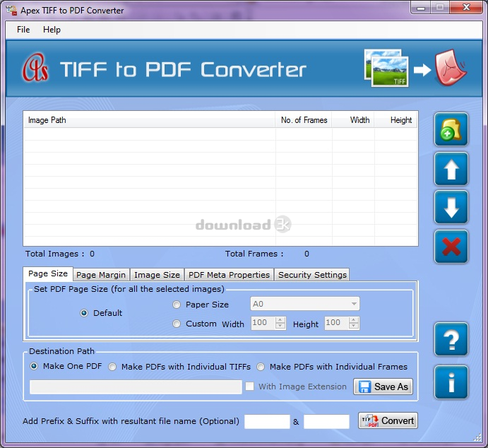Choose Make One PDF option

34,366
